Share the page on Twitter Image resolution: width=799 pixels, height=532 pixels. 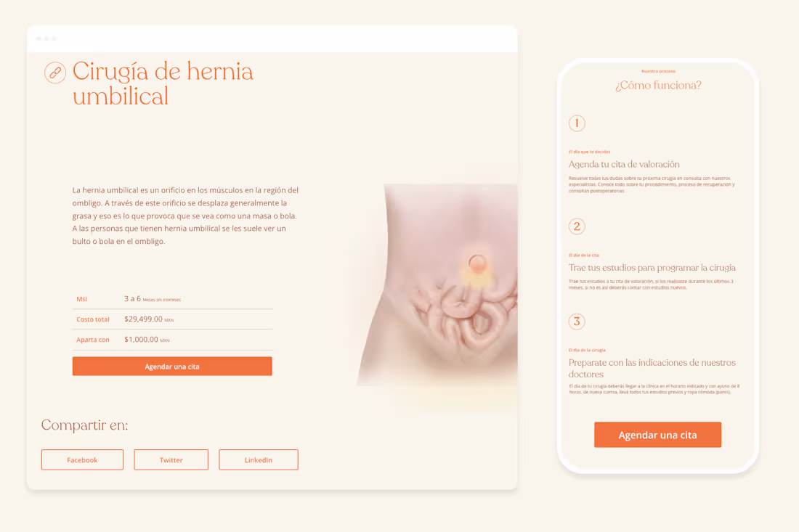pyautogui.click(x=171, y=459)
